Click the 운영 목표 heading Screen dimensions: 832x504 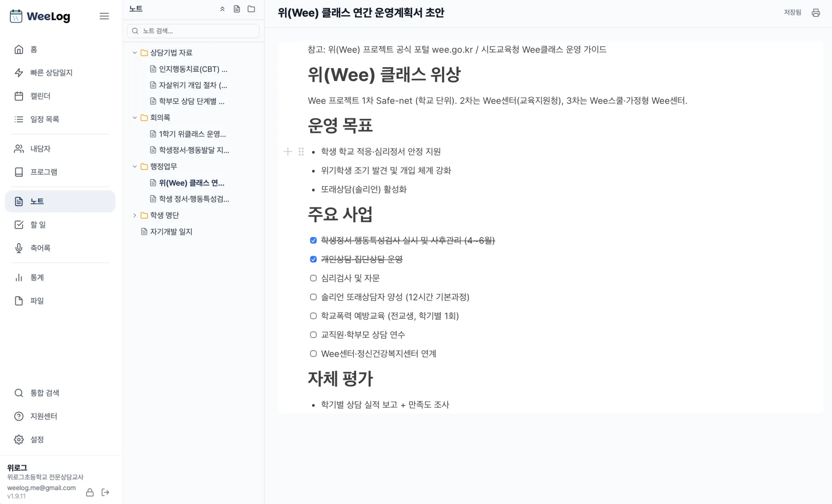(340, 126)
